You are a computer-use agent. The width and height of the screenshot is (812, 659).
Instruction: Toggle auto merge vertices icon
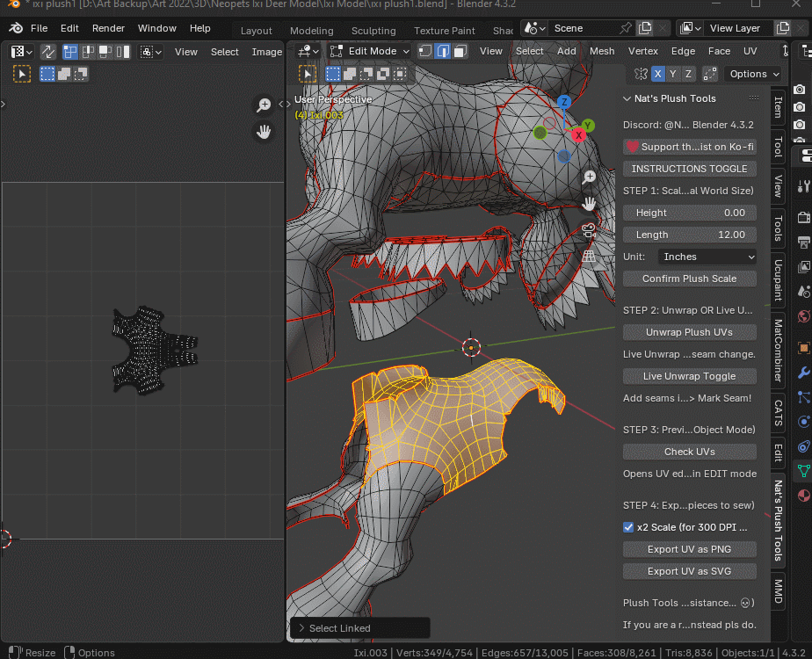(710, 74)
